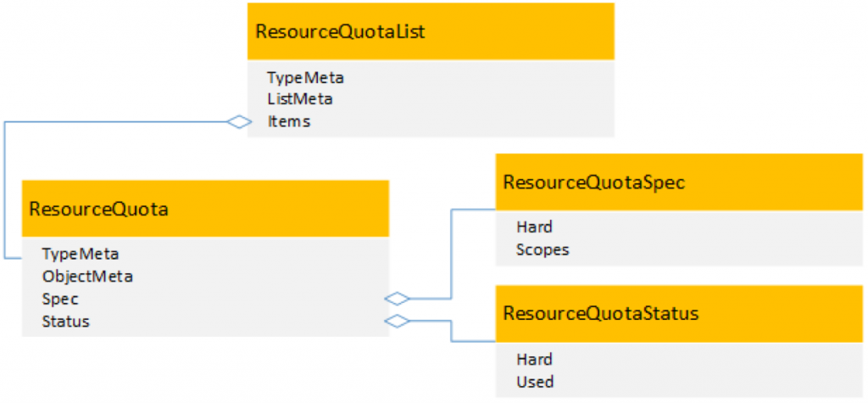Click the ResourceQuota class header
The width and height of the screenshot is (868, 403).
click(205, 209)
